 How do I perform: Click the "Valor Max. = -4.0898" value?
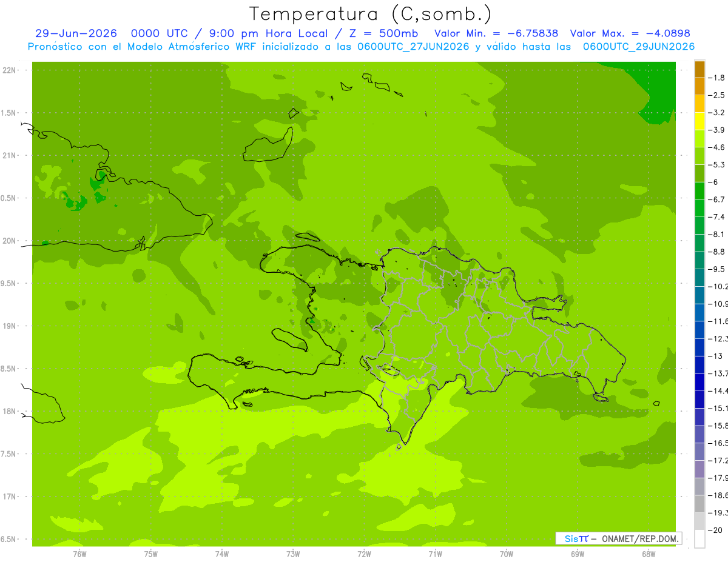[630, 33]
